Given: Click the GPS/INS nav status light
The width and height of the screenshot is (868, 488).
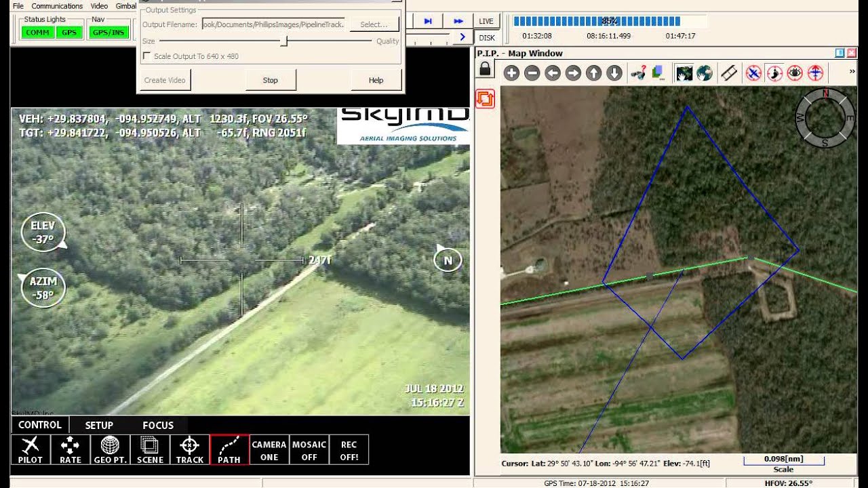Looking at the screenshot, I should click(x=108, y=32).
